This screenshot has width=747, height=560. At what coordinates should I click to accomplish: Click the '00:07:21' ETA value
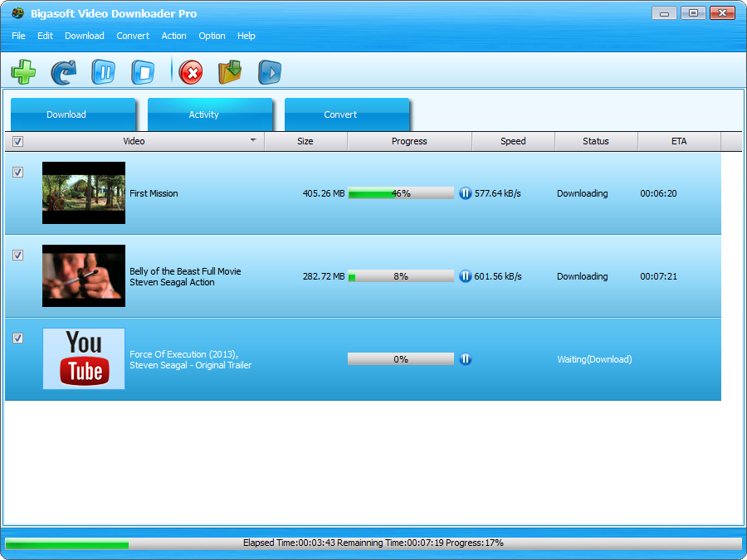[x=658, y=276]
